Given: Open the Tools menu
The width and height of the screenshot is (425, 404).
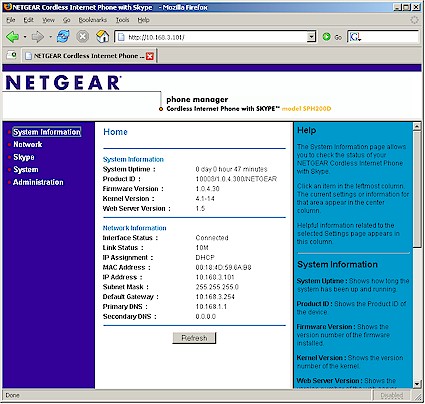Looking at the screenshot, I should [122, 20].
